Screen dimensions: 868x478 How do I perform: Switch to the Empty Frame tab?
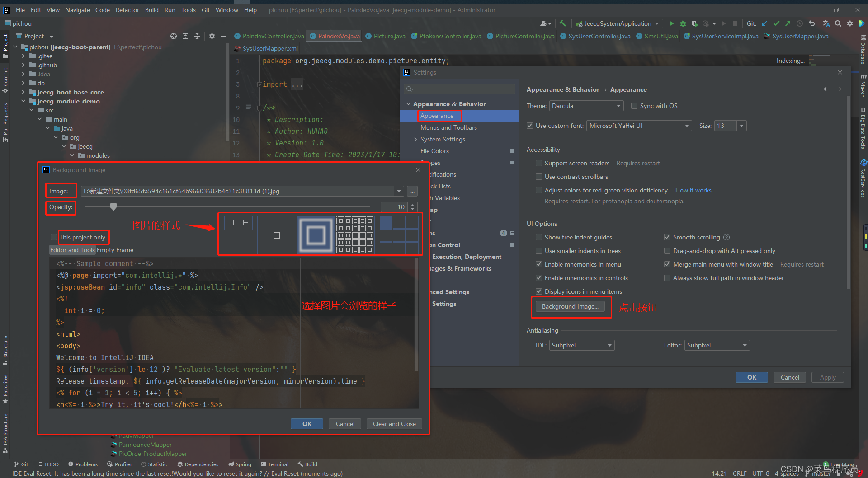point(115,250)
